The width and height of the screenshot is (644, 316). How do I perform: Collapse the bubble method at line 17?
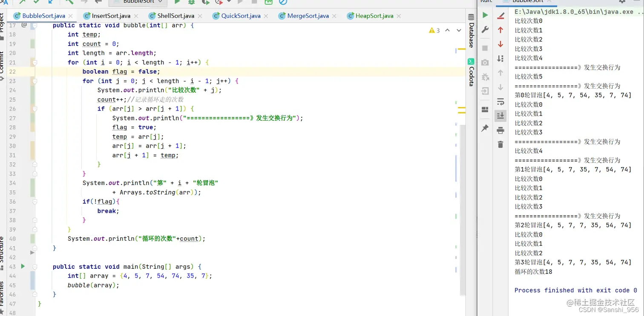click(35, 26)
